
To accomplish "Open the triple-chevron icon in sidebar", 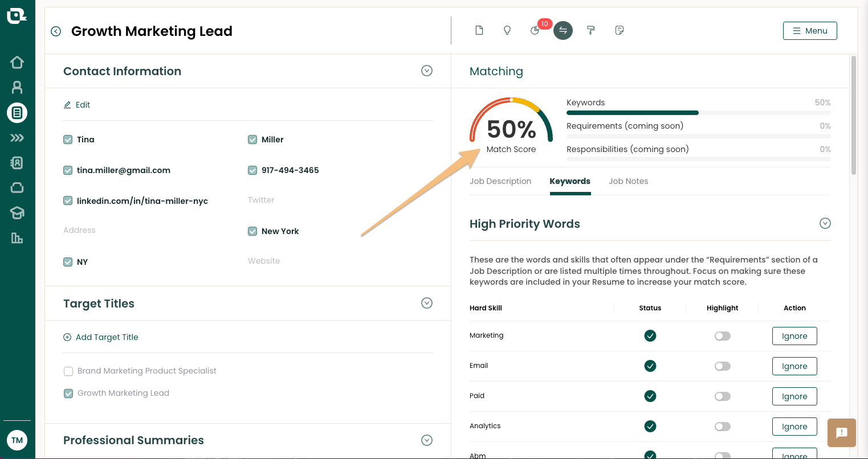I will 17,138.
